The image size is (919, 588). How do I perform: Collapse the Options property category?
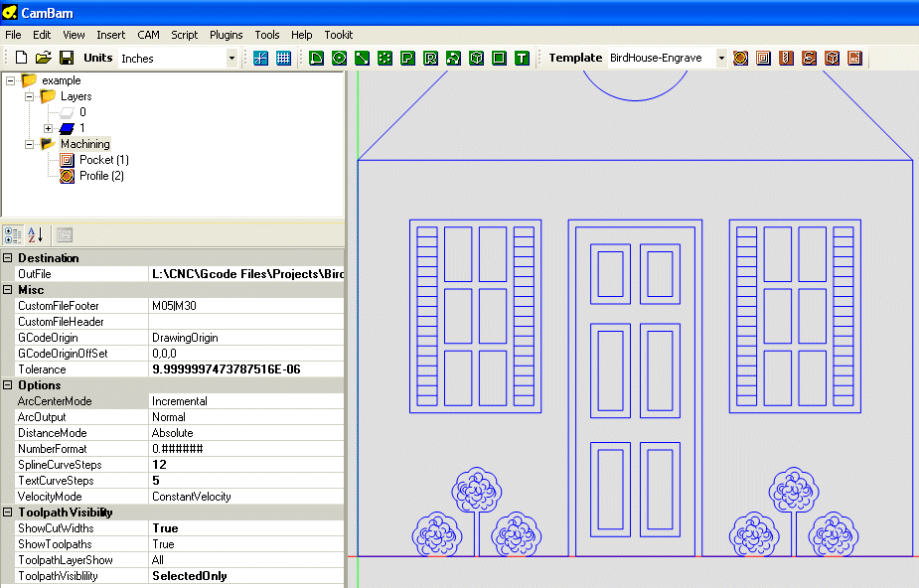8,385
